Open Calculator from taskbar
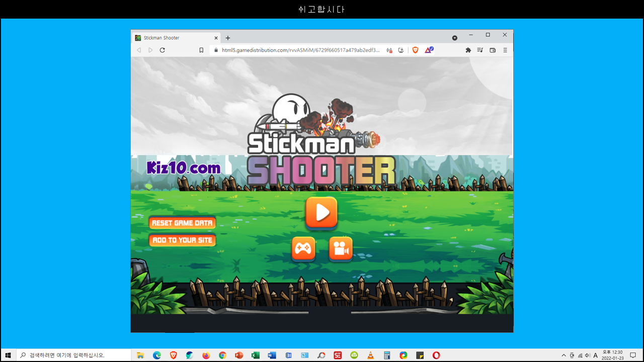Image resolution: width=644 pixels, height=362 pixels. [x=387, y=355]
